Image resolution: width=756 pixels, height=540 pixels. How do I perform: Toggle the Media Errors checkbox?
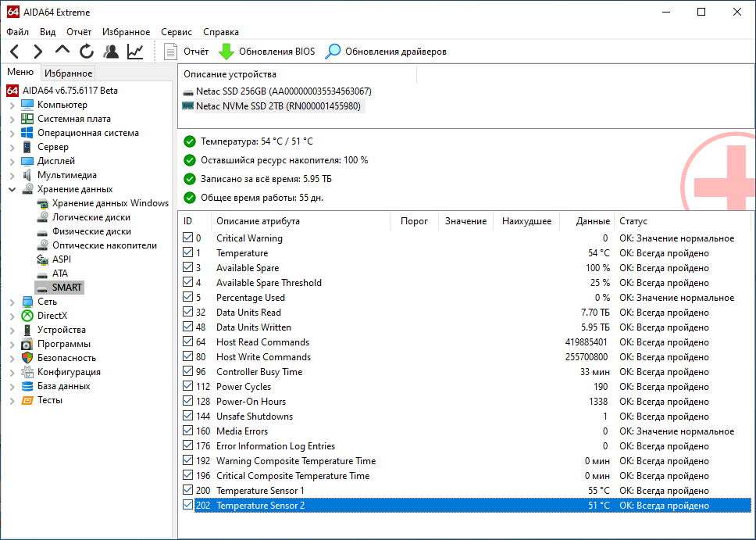click(x=188, y=431)
